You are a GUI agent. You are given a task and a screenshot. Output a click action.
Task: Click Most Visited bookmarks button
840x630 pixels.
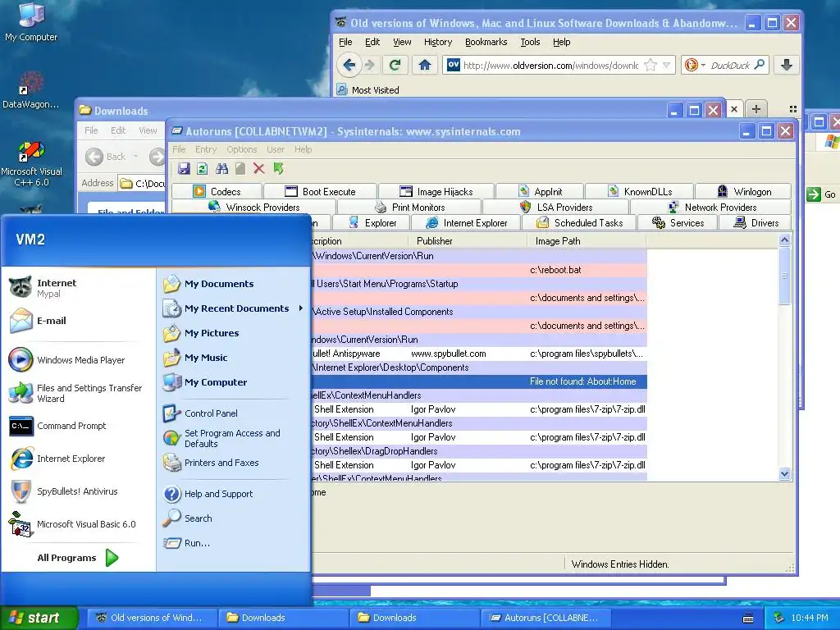tap(367, 90)
